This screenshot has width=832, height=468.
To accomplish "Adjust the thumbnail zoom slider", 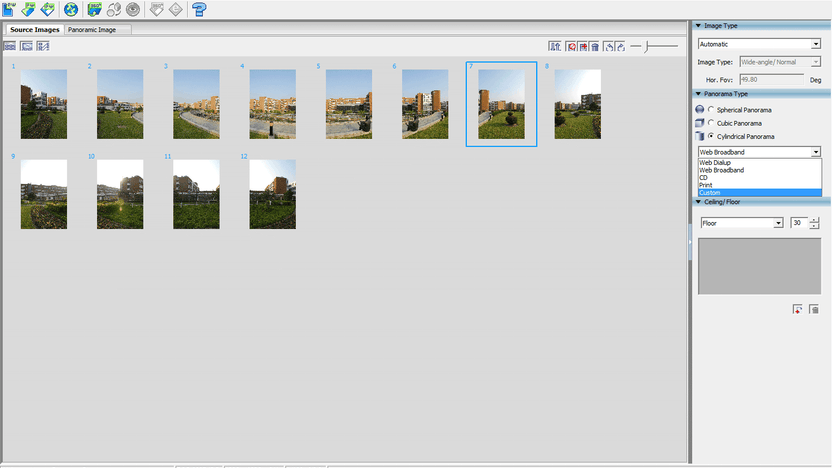I will (x=647, y=47).
